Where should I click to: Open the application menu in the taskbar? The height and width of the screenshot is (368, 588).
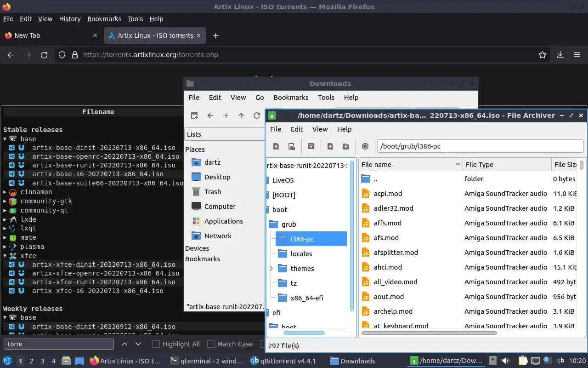click(7, 361)
